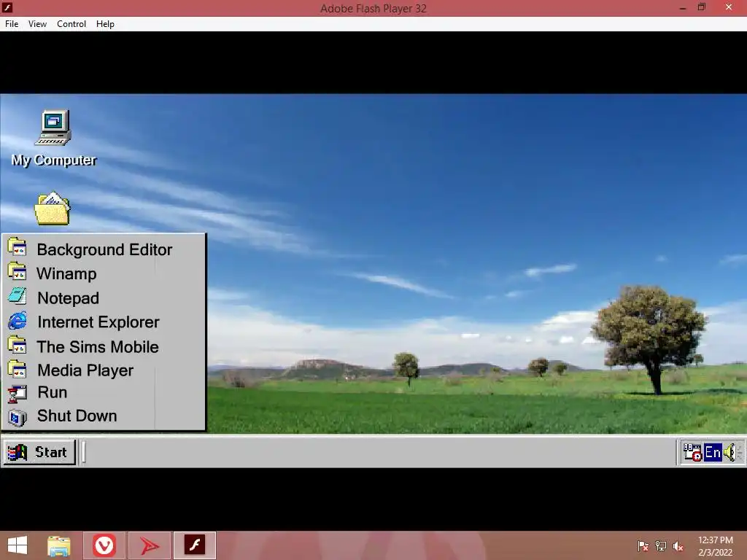Minimize the Adobe Flash Player window

click(683, 7)
